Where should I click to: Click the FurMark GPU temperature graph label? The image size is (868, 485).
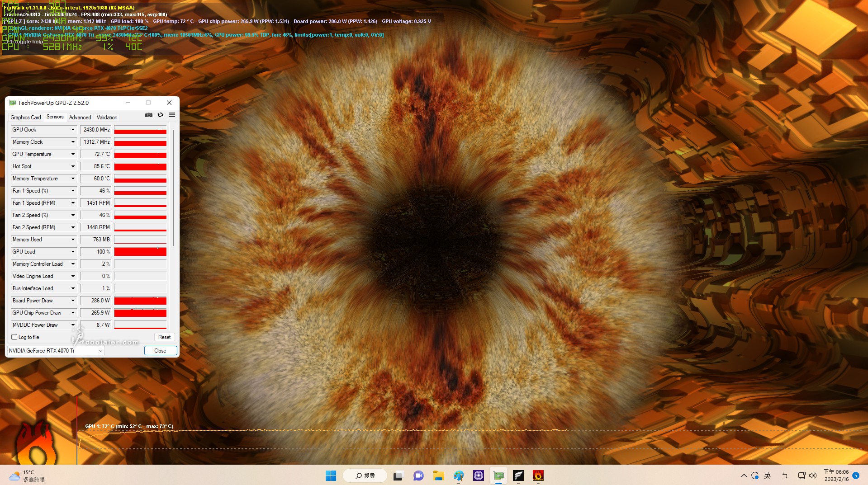coord(129,426)
